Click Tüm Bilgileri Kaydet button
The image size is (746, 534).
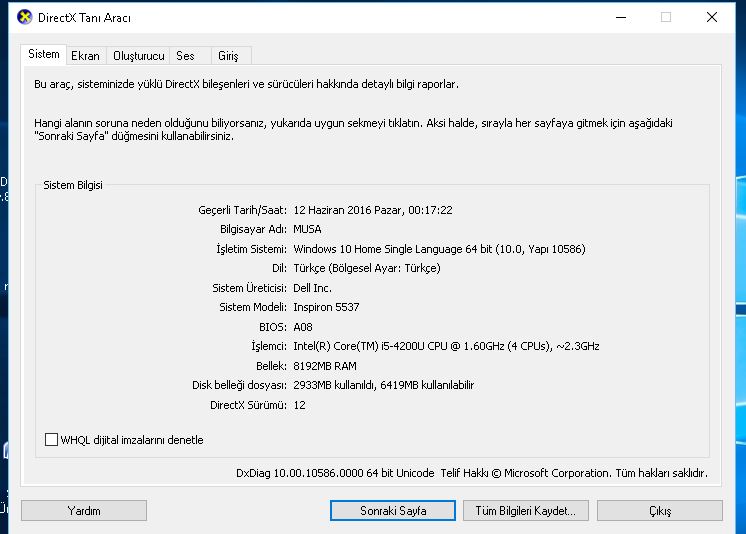point(526,511)
